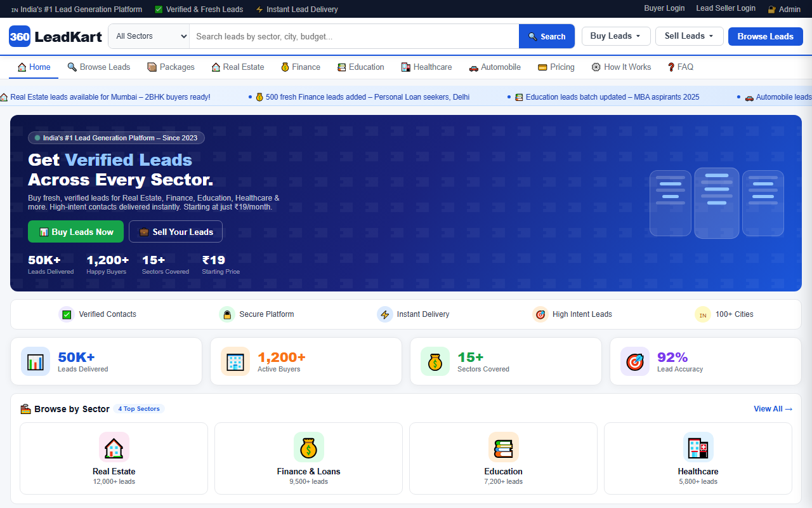The height and width of the screenshot is (508, 812).
Task: Select Education in the nav bar
Action: (361, 67)
